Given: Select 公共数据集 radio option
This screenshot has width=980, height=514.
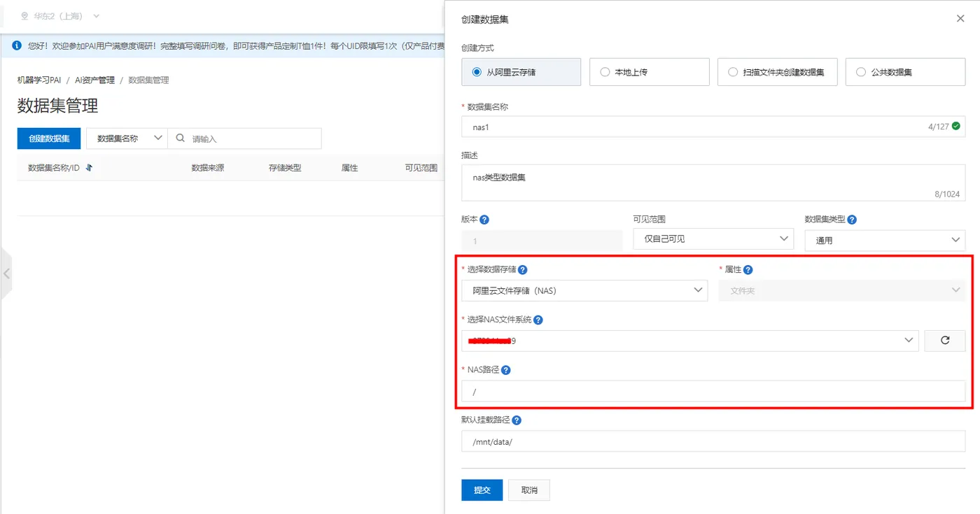Looking at the screenshot, I should [x=905, y=72].
